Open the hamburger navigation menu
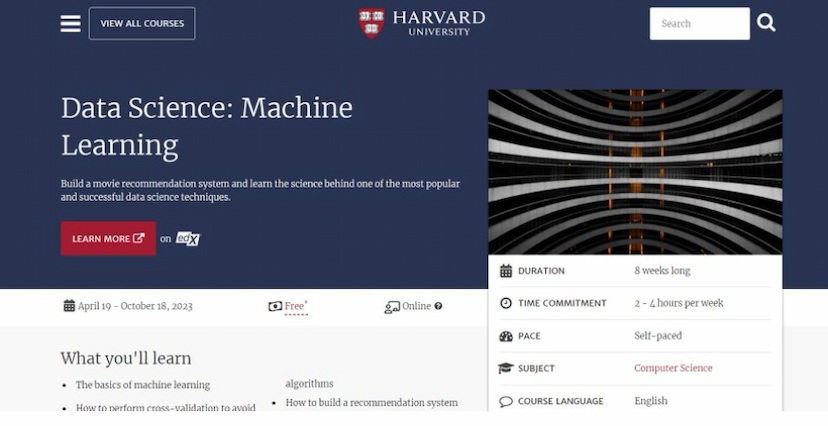 click(70, 23)
